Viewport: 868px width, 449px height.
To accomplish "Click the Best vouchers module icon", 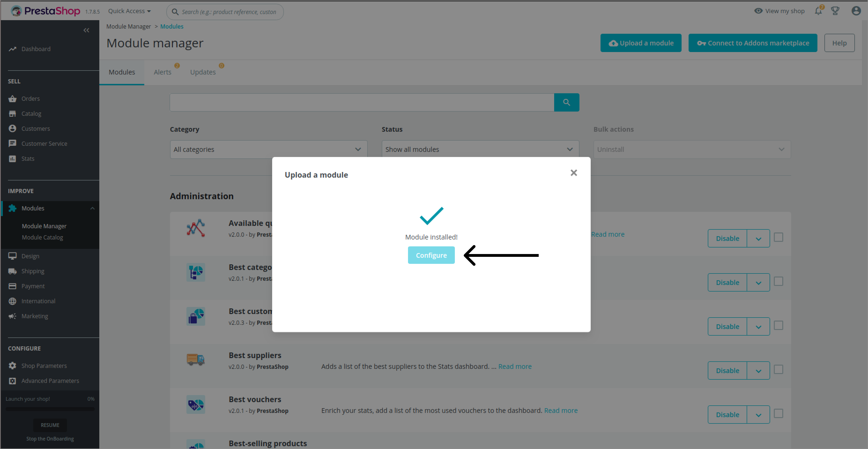I will tap(196, 404).
